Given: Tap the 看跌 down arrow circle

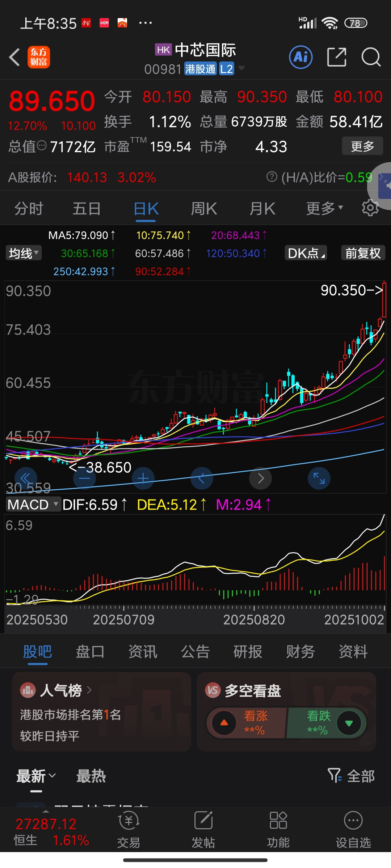Looking at the screenshot, I should (x=349, y=723).
